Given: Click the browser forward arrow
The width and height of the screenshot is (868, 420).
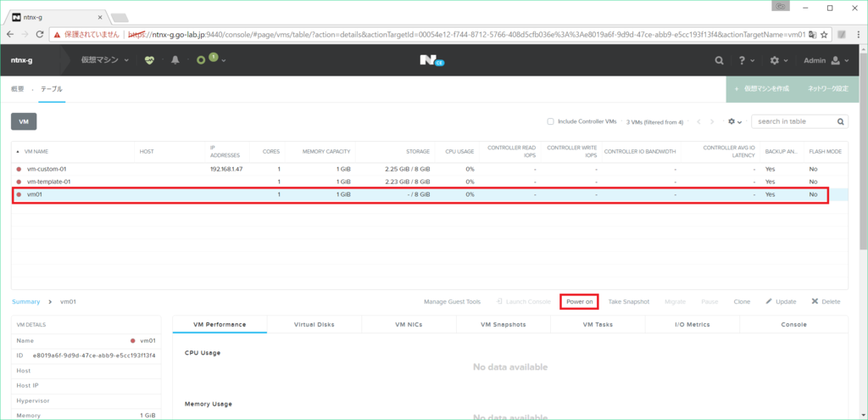Looking at the screenshot, I should point(25,34).
